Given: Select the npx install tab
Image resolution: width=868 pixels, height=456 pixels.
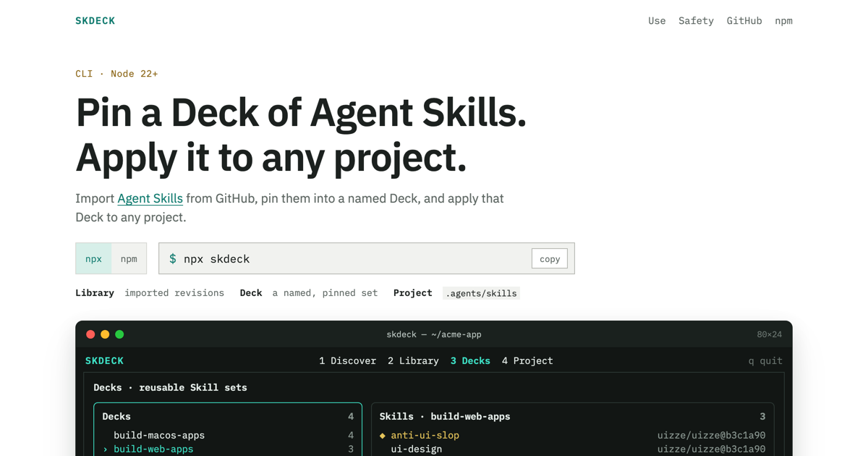Looking at the screenshot, I should tap(93, 258).
